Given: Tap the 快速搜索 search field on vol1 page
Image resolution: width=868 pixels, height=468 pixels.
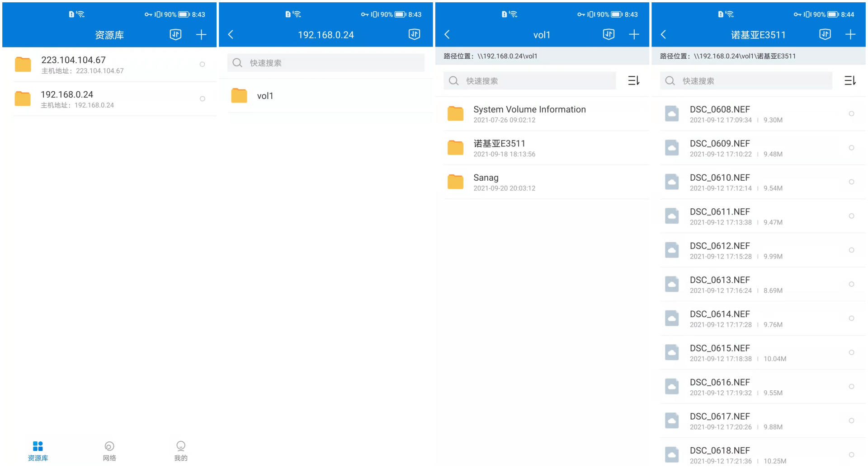Looking at the screenshot, I should pos(529,80).
